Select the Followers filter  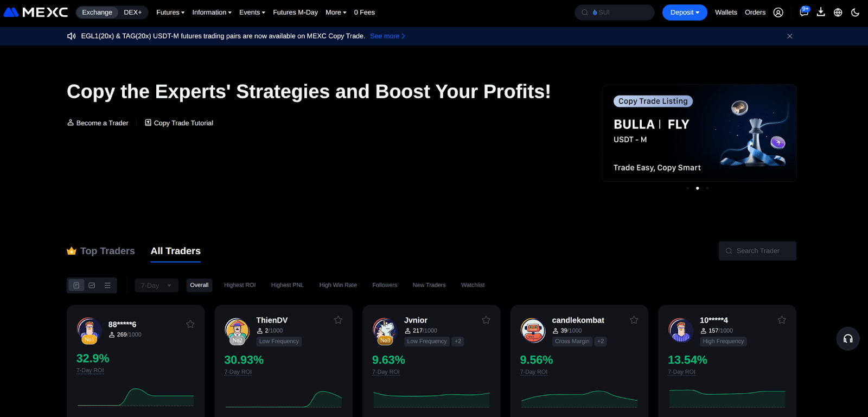pyautogui.click(x=385, y=285)
